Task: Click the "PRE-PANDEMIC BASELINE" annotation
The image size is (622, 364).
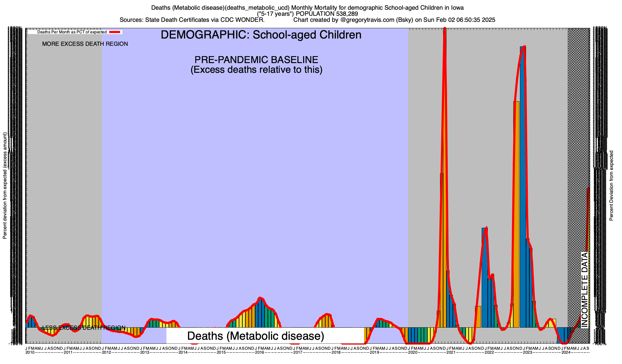Action: (x=256, y=60)
